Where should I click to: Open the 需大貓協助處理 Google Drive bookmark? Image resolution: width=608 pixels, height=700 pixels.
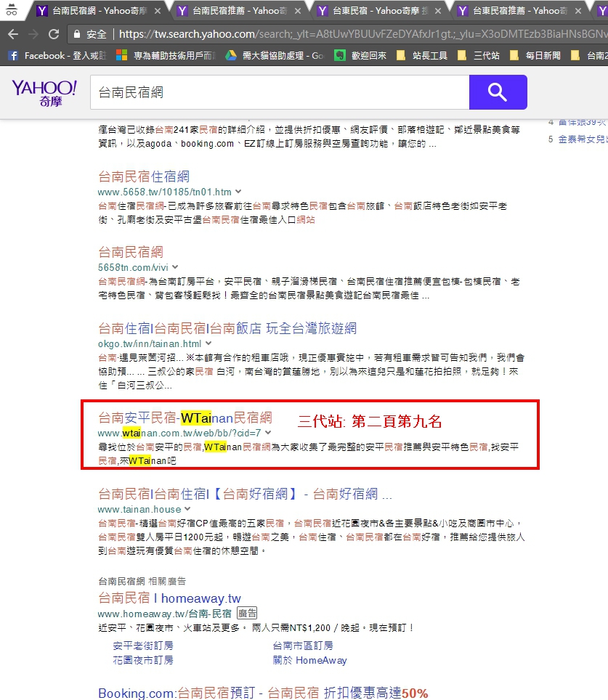point(275,55)
